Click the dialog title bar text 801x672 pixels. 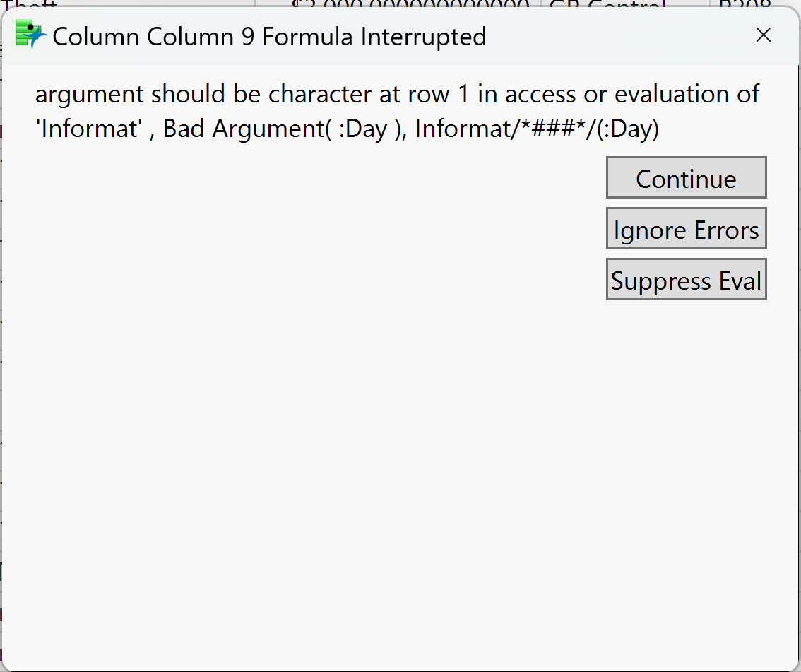[269, 36]
